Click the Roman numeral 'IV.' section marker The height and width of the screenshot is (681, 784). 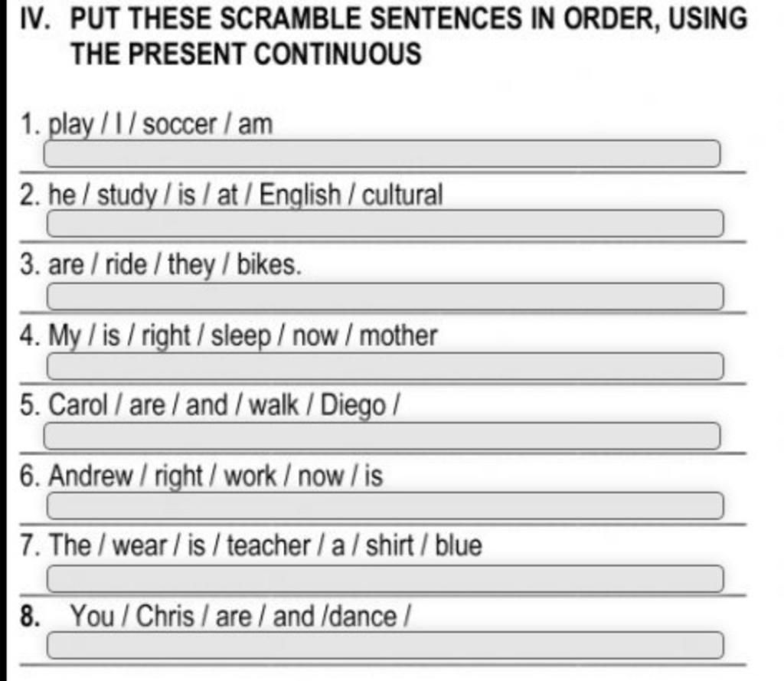[x=36, y=18]
